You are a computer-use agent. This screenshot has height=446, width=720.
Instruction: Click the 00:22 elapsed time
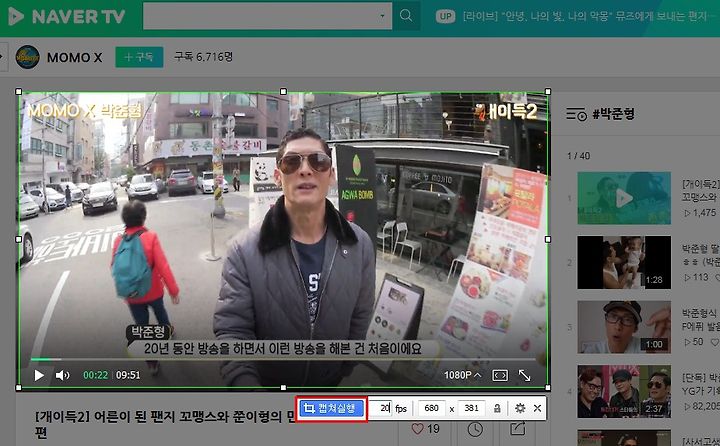[95, 375]
